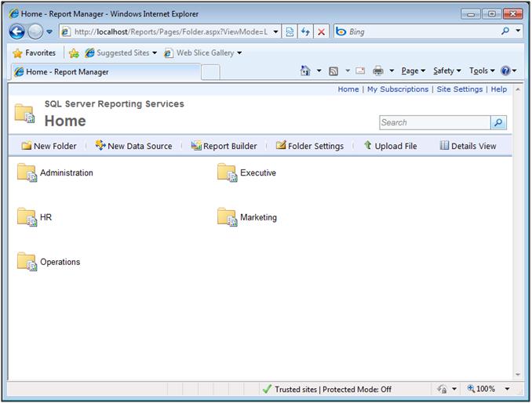Viewport: 532px width, 403px height.
Task: Click the SQL Server Reporting Services title
Action: pos(115,103)
